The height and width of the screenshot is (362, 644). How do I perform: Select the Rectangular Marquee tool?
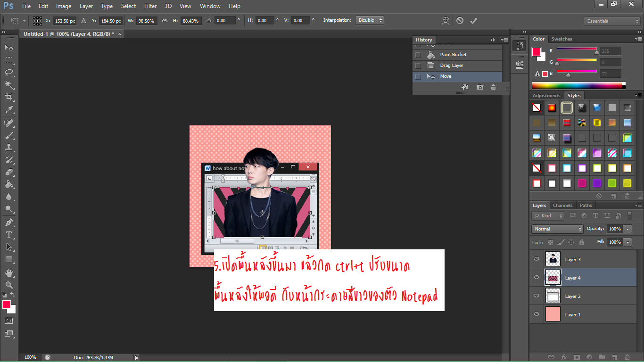(9, 60)
